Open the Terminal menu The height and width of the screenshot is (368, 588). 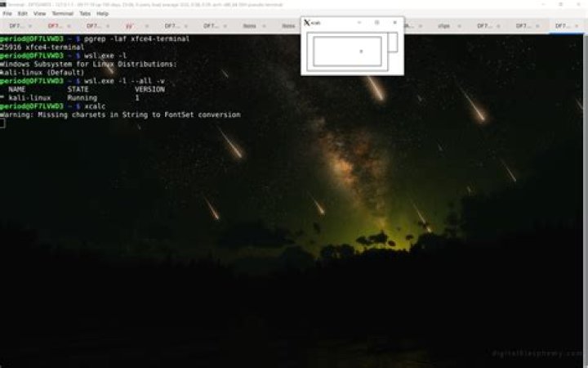(x=62, y=14)
